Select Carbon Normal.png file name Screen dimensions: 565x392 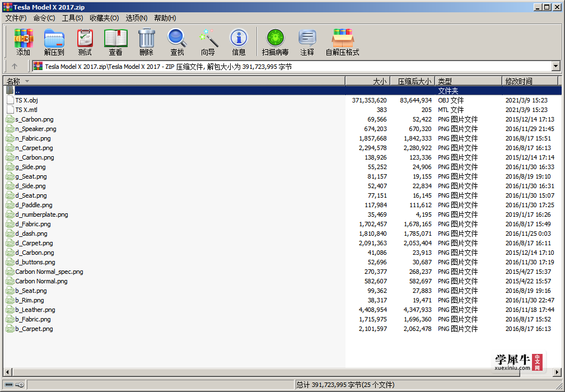[41, 281]
